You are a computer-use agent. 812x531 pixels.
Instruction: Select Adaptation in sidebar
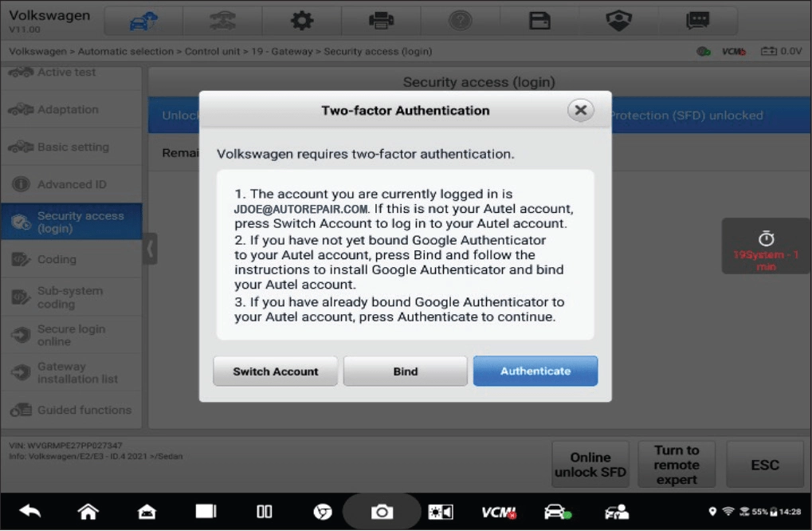(x=71, y=109)
